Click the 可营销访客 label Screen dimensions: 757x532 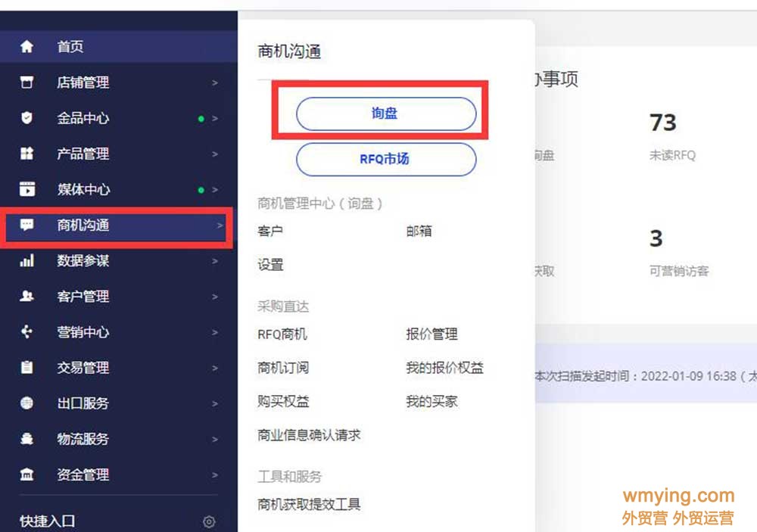[679, 272]
